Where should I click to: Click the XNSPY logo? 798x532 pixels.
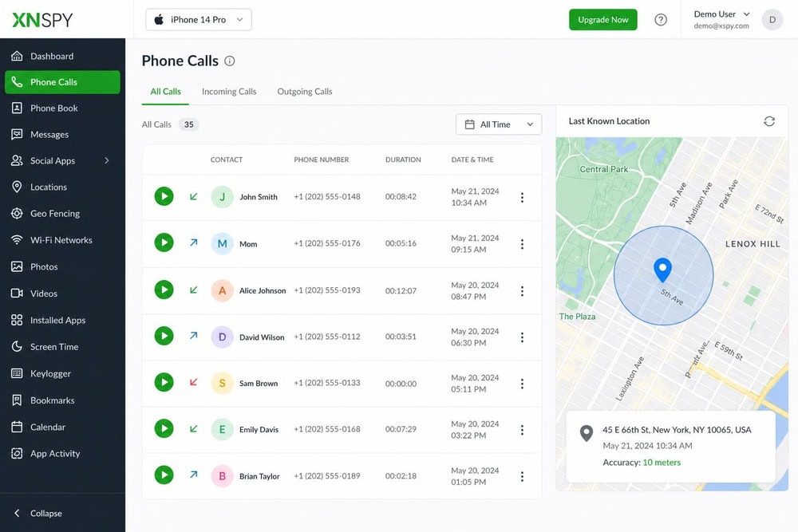(42, 20)
